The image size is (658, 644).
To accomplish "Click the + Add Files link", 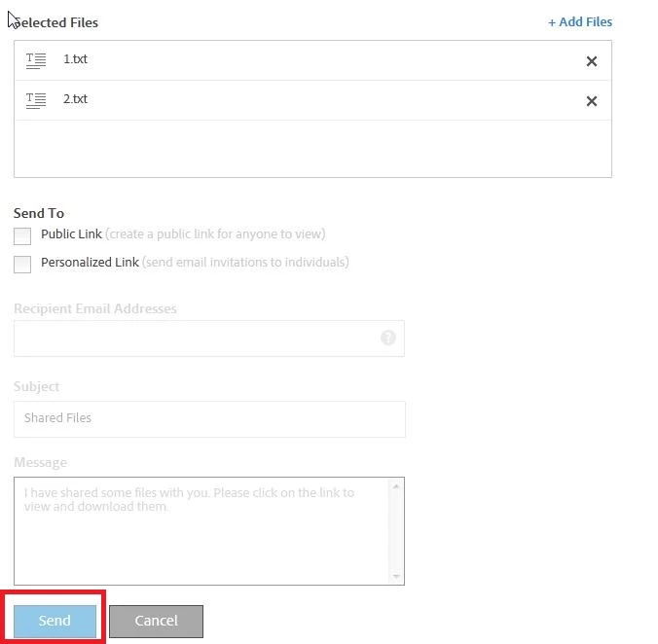I will point(580,21).
